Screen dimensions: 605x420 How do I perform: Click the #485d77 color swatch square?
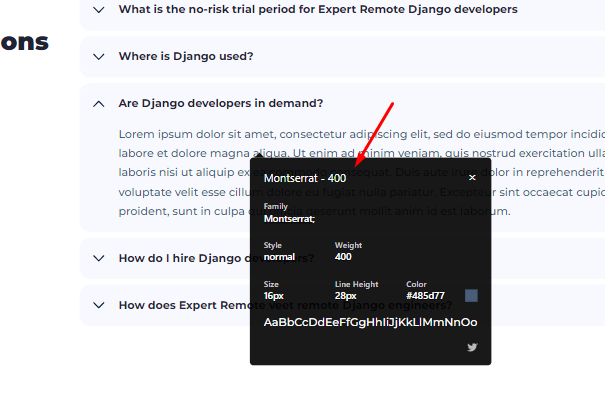471,296
